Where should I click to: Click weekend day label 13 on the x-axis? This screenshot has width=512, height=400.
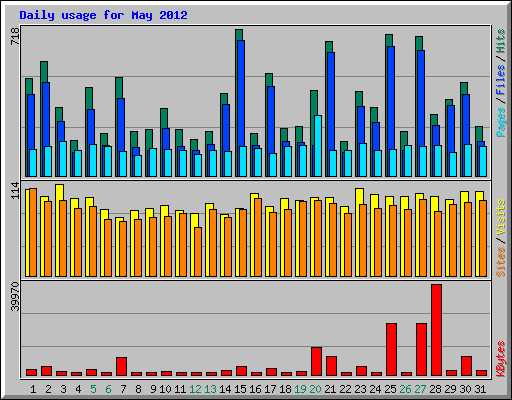210,389
